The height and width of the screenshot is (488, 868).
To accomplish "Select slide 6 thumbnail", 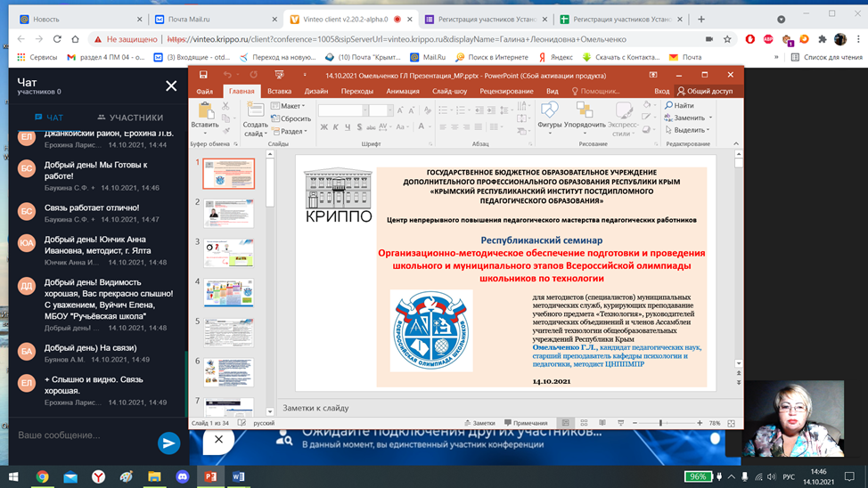I will click(229, 372).
